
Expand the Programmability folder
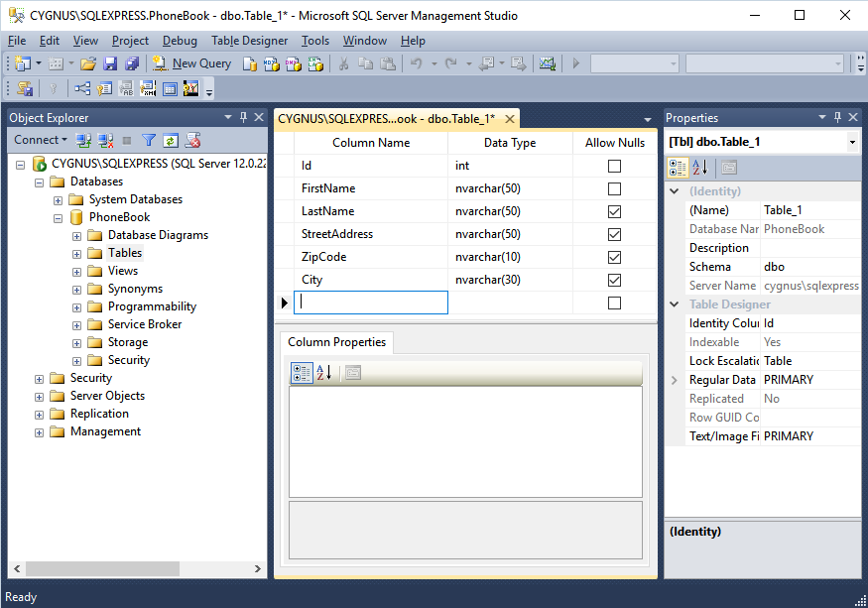[76, 307]
